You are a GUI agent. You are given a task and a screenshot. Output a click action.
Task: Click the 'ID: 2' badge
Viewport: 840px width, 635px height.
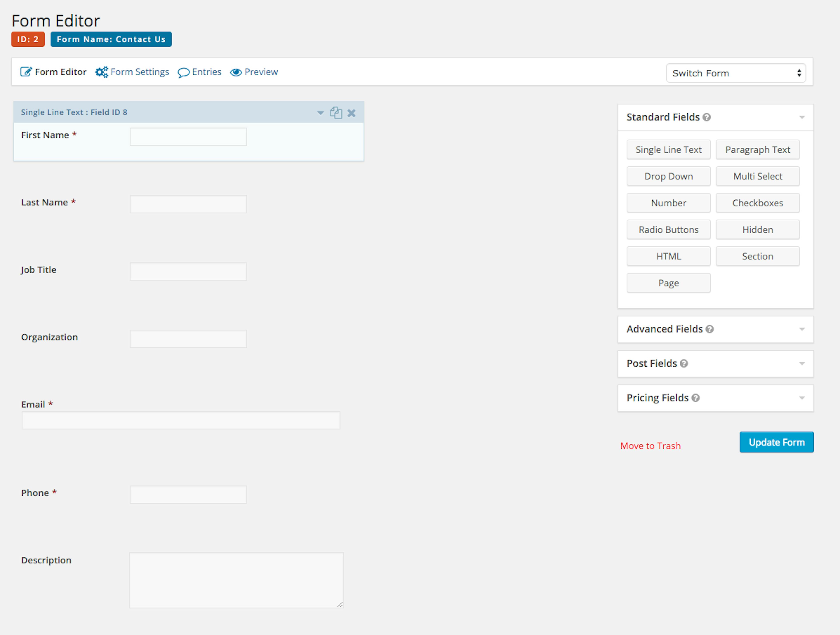[28, 39]
